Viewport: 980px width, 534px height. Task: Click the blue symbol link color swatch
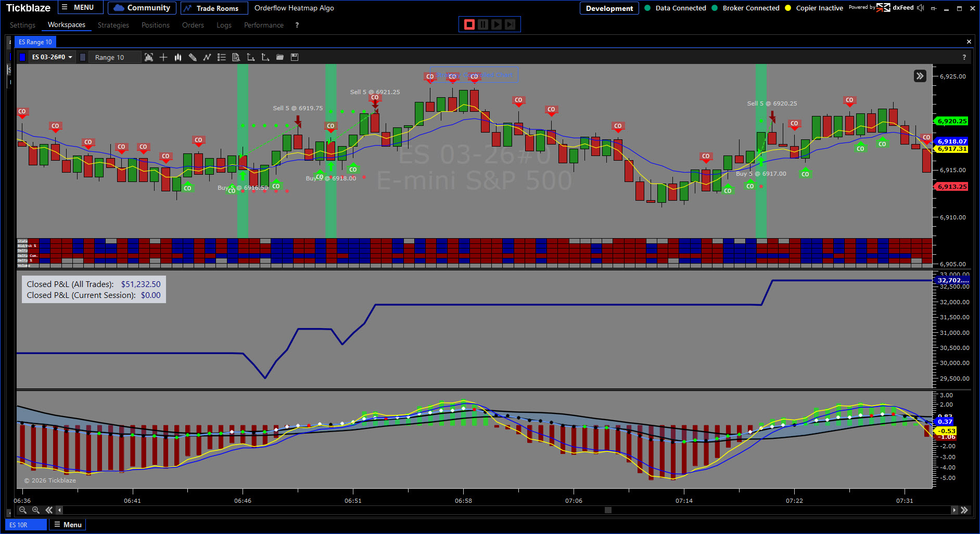[x=22, y=57]
